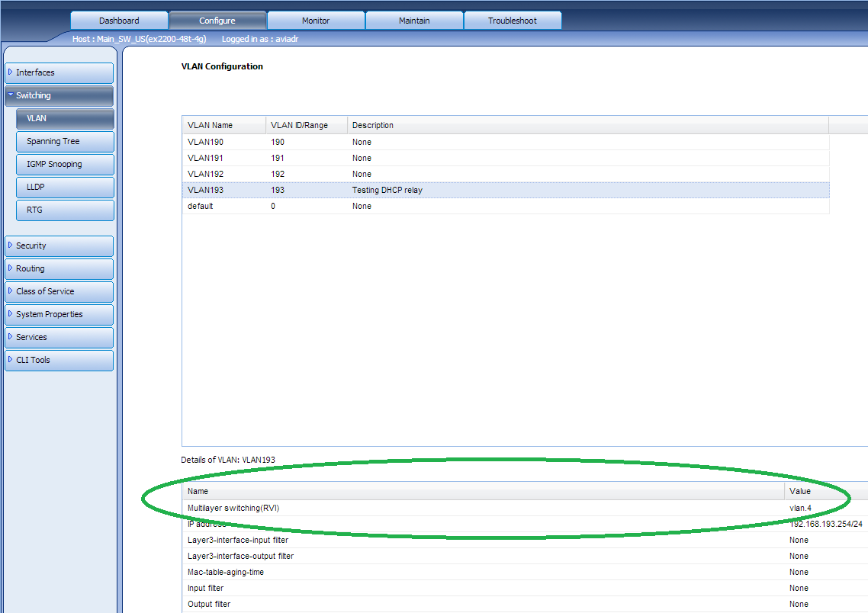Collapse the Switching section arrow

point(10,95)
